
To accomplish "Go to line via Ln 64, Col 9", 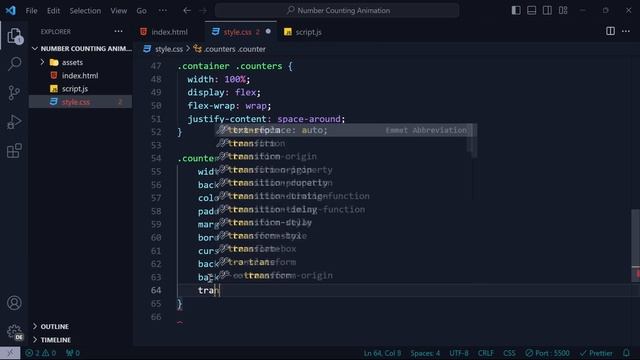I will 382,353.
